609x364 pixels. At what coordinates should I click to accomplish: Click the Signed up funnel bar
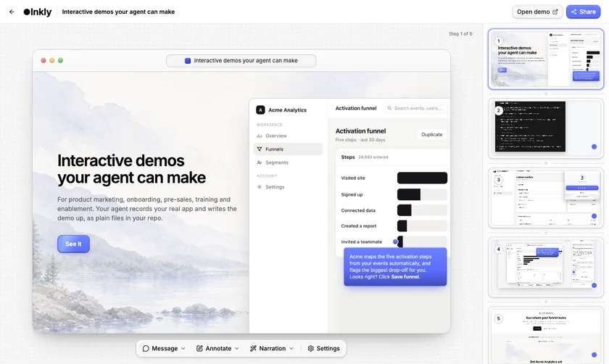[x=422, y=194]
